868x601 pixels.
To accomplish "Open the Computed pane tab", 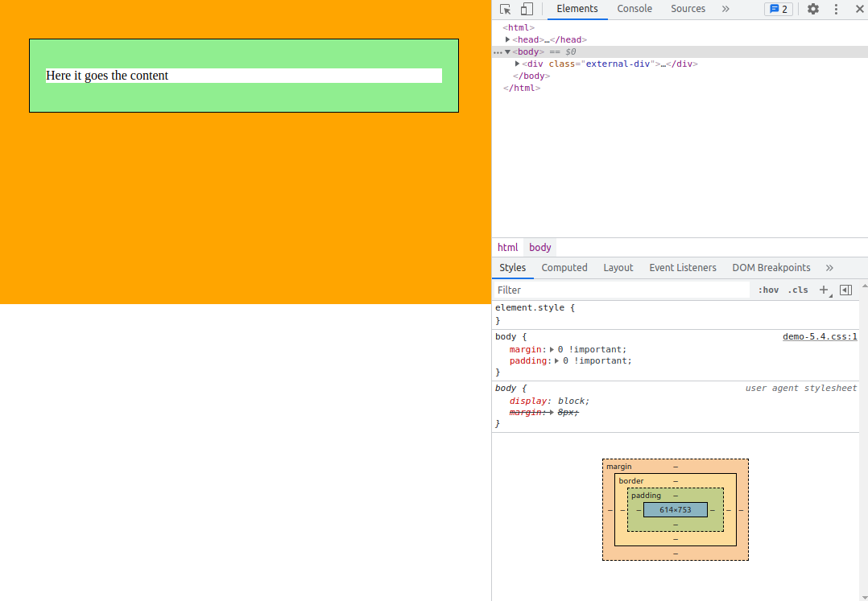I will pyautogui.click(x=564, y=268).
